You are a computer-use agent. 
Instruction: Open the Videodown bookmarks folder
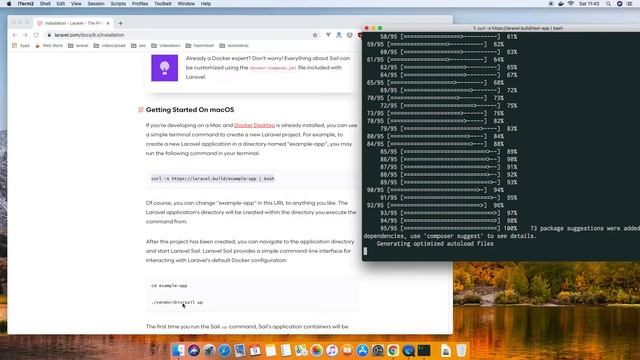pos(166,46)
